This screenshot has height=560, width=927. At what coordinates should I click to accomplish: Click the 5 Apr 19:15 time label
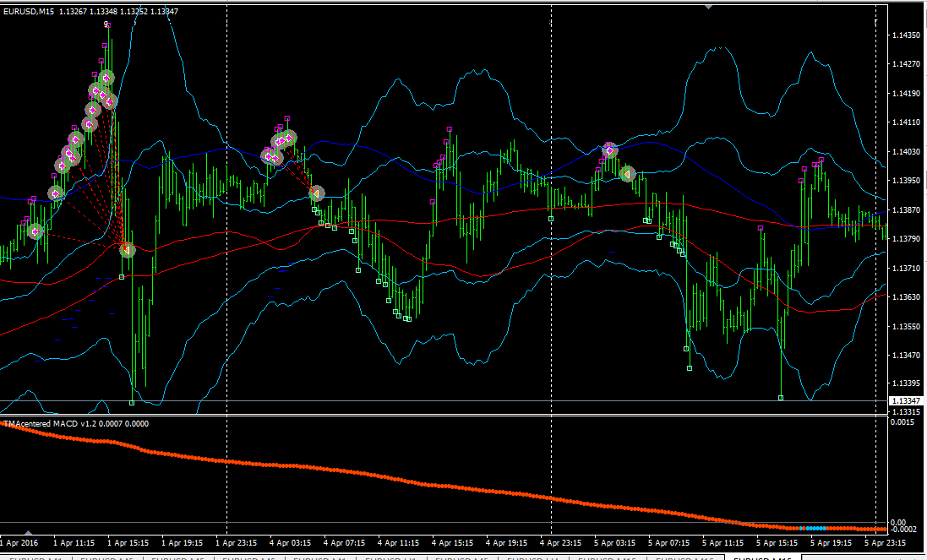coord(832,543)
